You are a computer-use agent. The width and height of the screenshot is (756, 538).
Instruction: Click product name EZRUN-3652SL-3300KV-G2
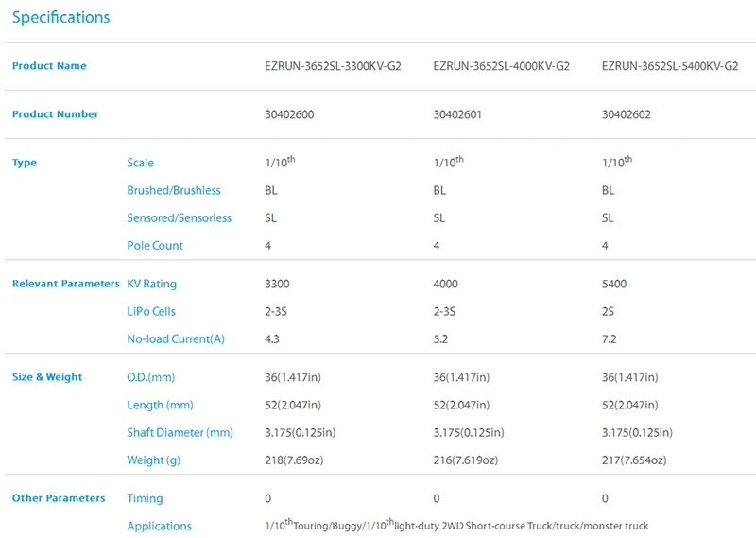pos(333,66)
